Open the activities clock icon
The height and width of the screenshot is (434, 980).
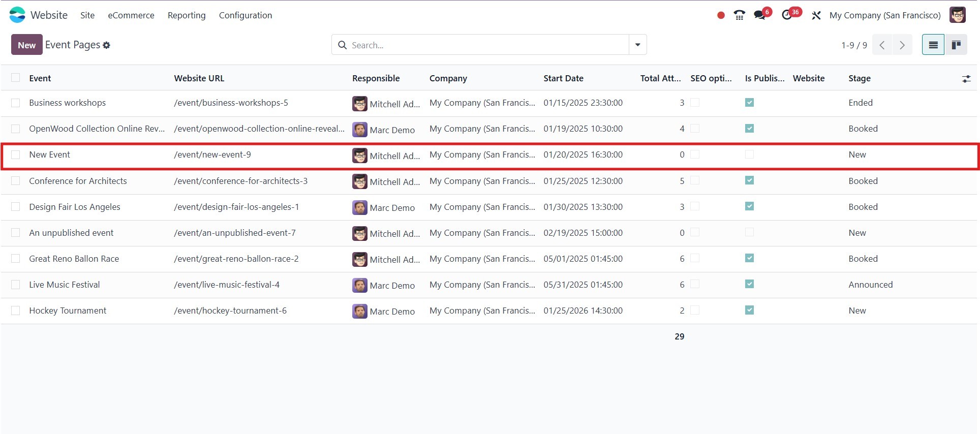click(x=787, y=15)
